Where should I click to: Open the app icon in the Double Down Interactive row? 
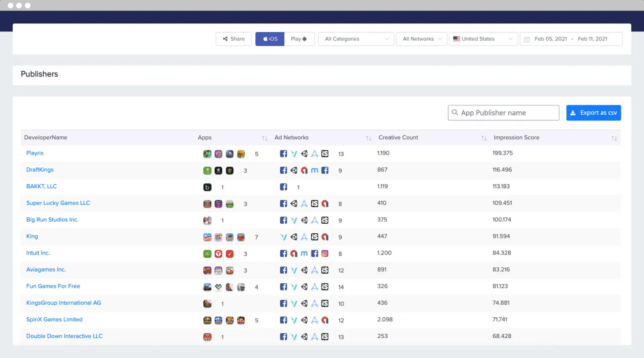click(x=207, y=337)
